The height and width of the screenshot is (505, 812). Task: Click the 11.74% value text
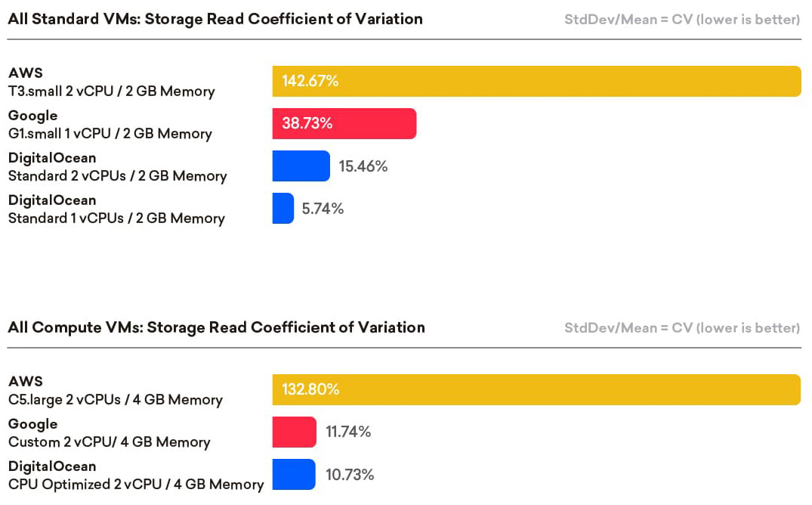pos(348,432)
